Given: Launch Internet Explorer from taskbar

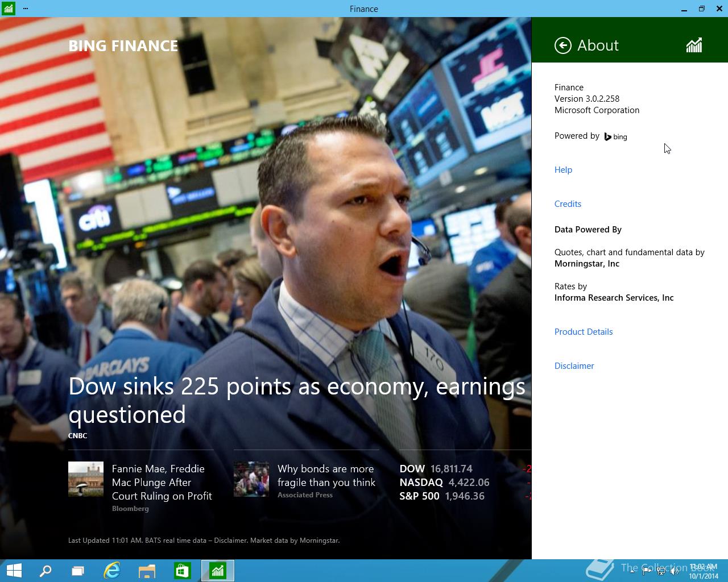Looking at the screenshot, I should [x=112, y=571].
